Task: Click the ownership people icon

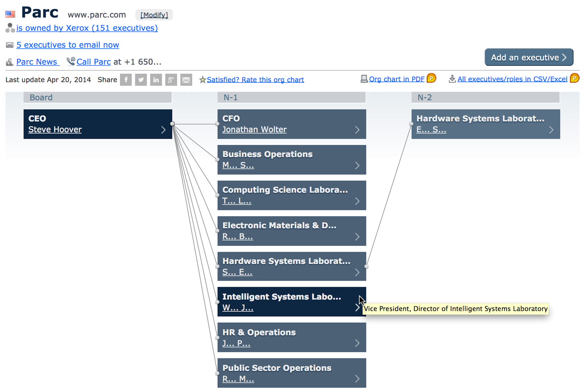Action: click(10, 28)
